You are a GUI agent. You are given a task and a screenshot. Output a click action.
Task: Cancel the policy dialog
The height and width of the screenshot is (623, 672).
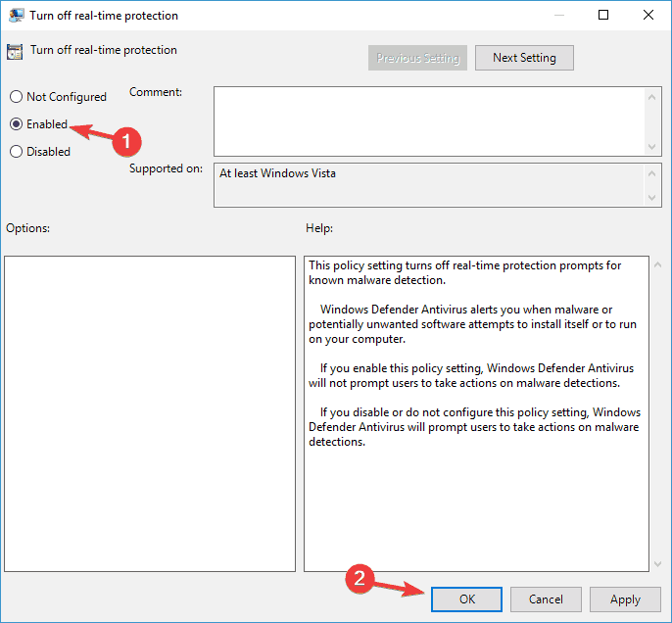click(546, 599)
